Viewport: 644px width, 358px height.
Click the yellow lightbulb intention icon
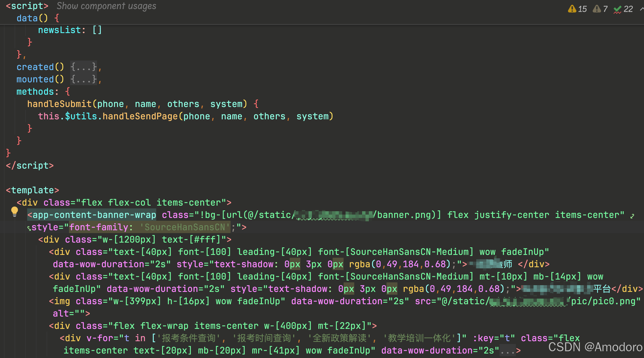(x=14, y=211)
